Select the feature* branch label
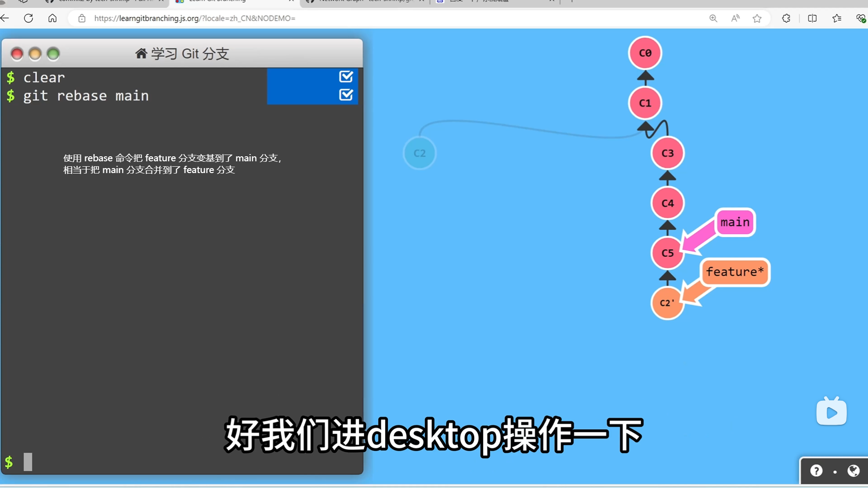 [735, 272]
